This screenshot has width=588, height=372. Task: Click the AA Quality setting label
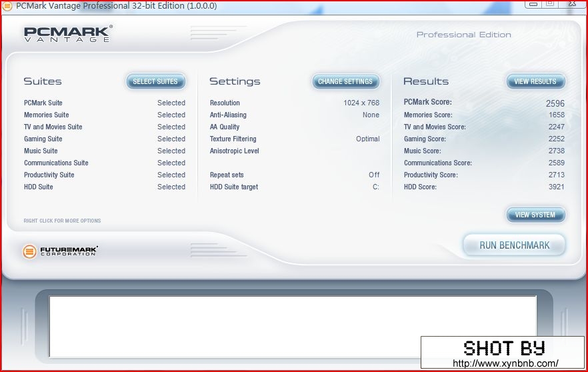225,127
